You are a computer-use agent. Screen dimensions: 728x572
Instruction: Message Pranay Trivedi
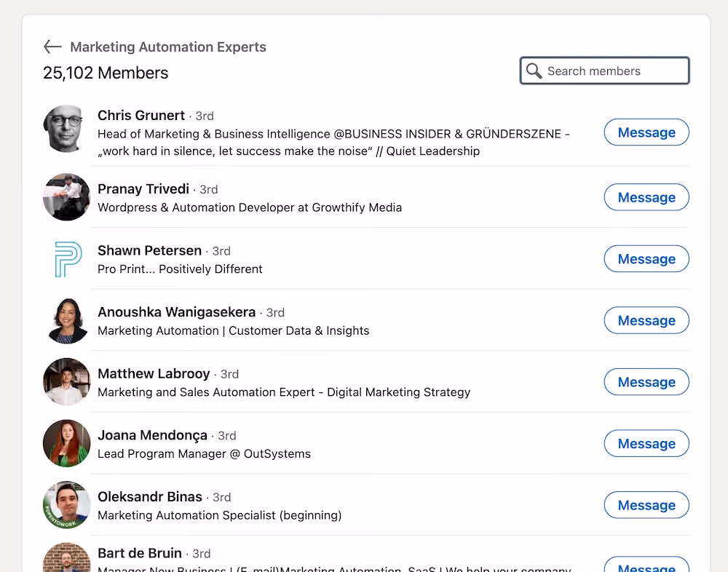pos(646,197)
